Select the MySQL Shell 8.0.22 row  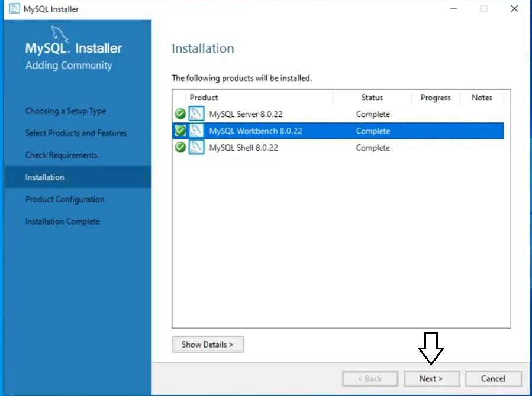[x=338, y=148]
